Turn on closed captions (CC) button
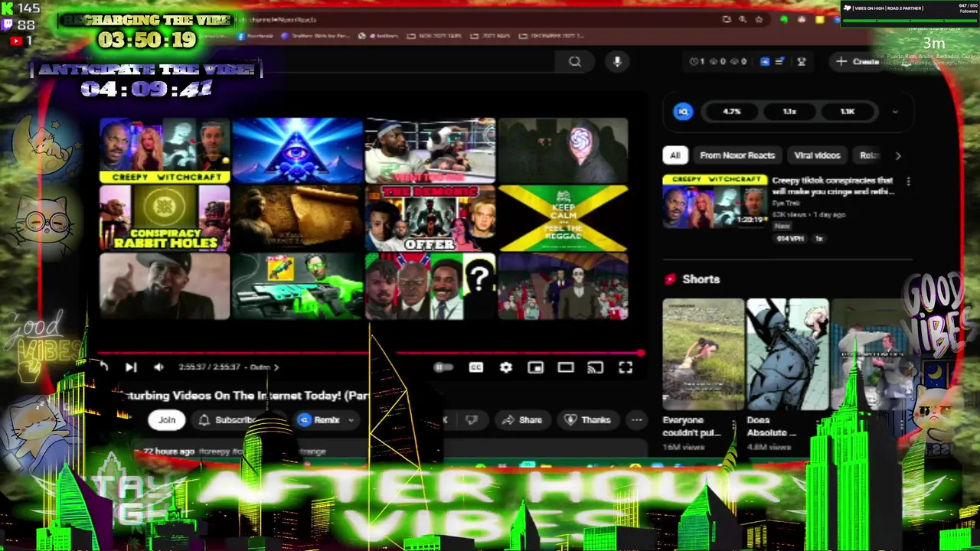The image size is (980, 551). [x=476, y=368]
